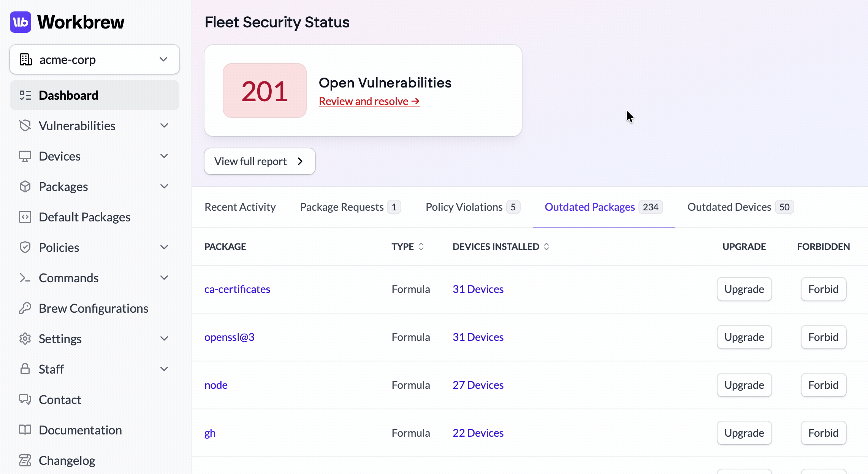Click the Dashboard list icon
The image size is (868, 474).
[25, 95]
